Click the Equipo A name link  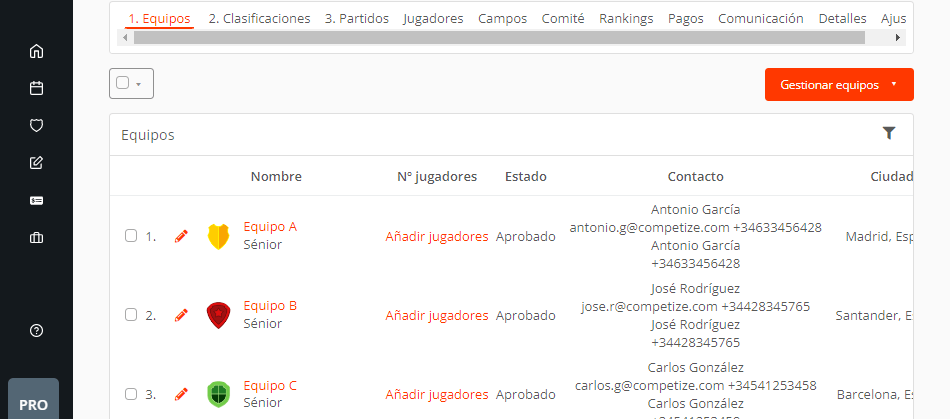270,227
